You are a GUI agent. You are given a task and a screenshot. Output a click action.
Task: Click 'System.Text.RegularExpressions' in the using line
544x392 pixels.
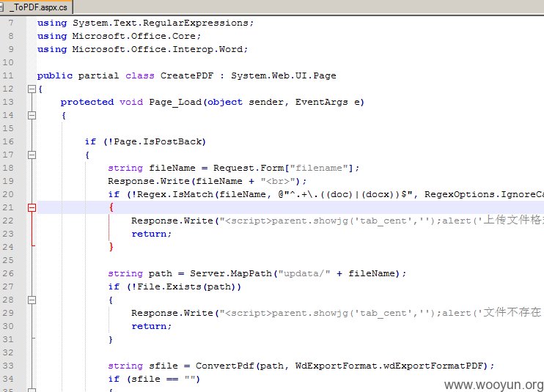tap(161, 23)
